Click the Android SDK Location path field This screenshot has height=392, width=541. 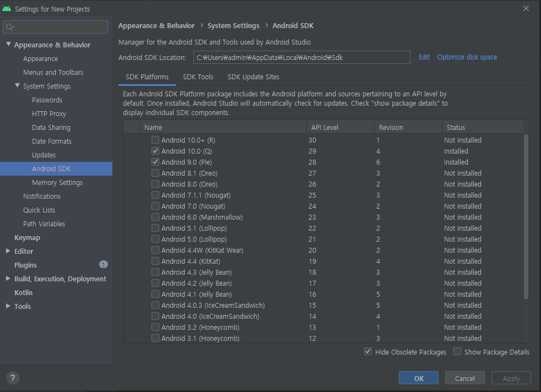click(x=301, y=57)
